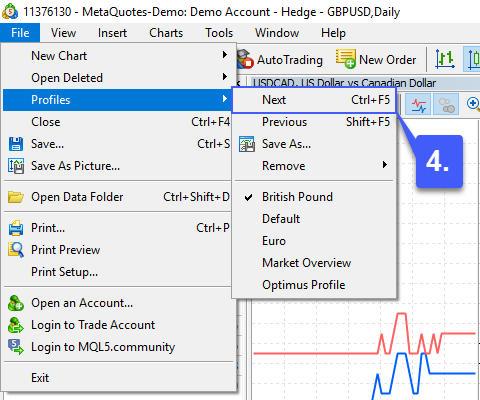Click the indicators list toolbar icon
The height and width of the screenshot is (400, 480).
(419, 104)
